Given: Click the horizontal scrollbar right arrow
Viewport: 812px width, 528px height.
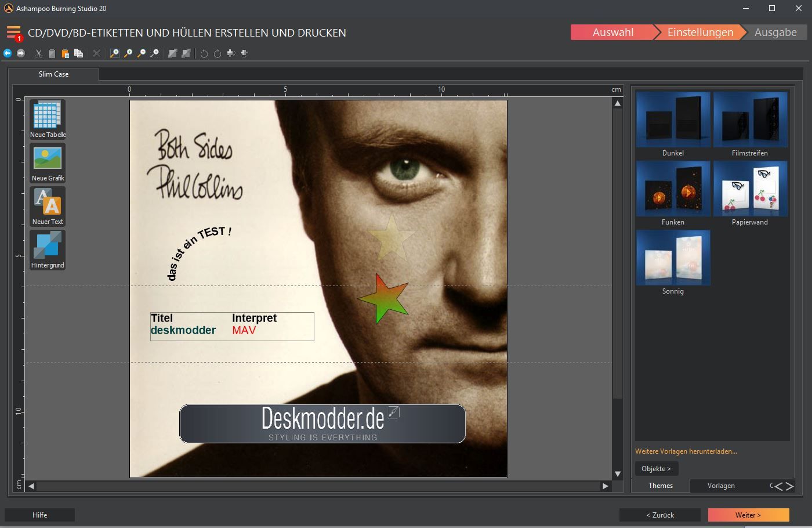Looking at the screenshot, I should (x=606, y=486).
